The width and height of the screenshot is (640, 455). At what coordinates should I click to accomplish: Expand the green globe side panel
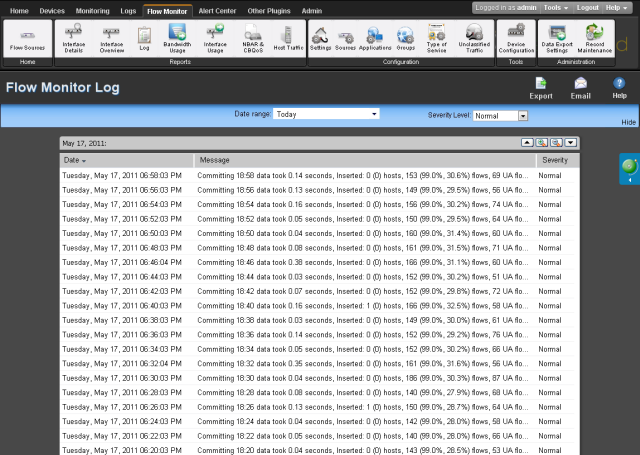pyautogui.click(x=628, y=169)
